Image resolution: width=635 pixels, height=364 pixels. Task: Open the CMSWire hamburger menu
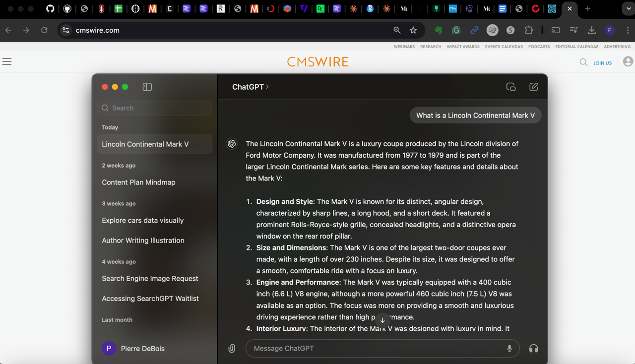7,62
